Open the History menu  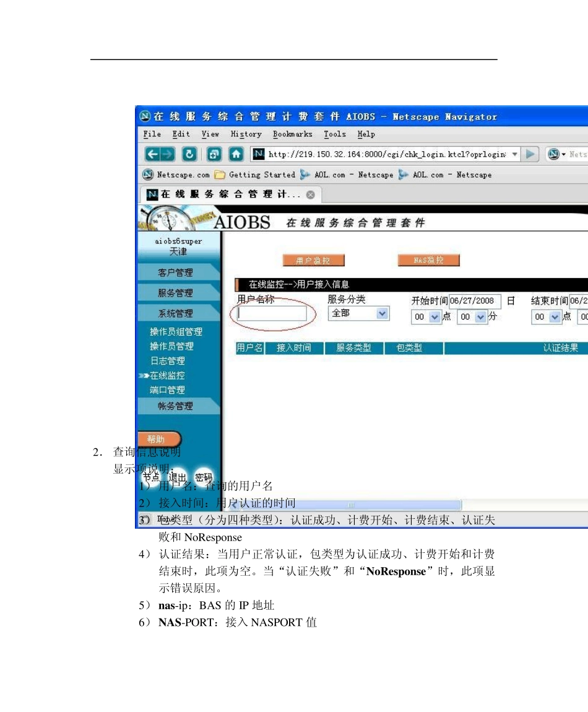point(246,134)
